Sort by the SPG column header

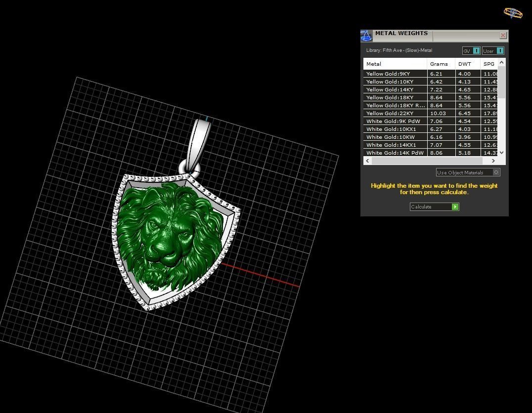(489, 64)
